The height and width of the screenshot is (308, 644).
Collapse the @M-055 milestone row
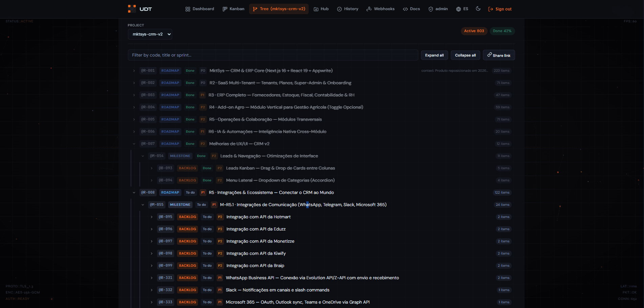pos(143,205)
